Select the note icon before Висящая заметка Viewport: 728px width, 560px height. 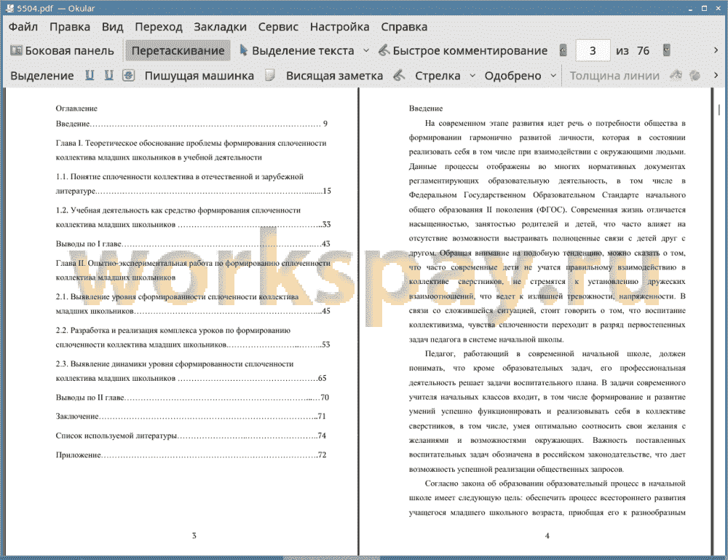[270, 75]
